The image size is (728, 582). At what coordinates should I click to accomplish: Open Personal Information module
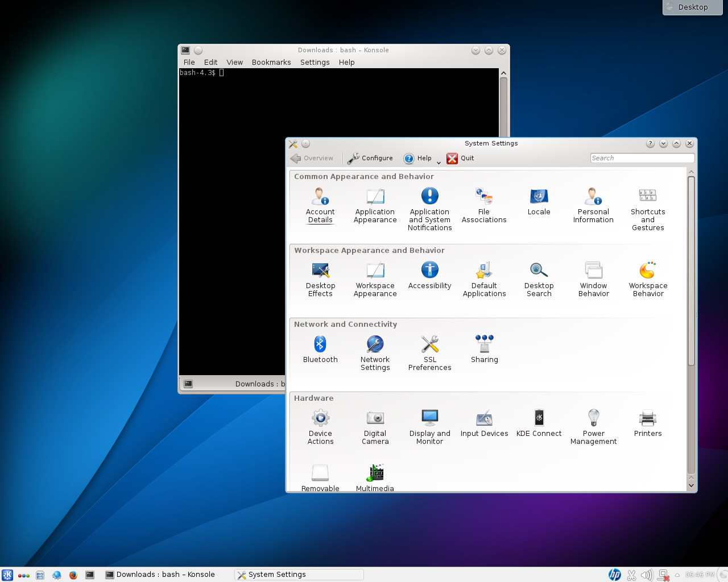[x=593, y=206]
